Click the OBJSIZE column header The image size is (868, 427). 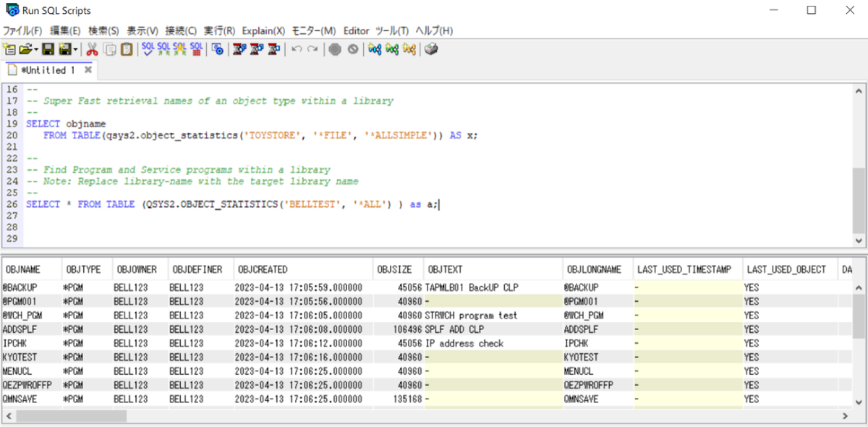click(x=394, y=269)
